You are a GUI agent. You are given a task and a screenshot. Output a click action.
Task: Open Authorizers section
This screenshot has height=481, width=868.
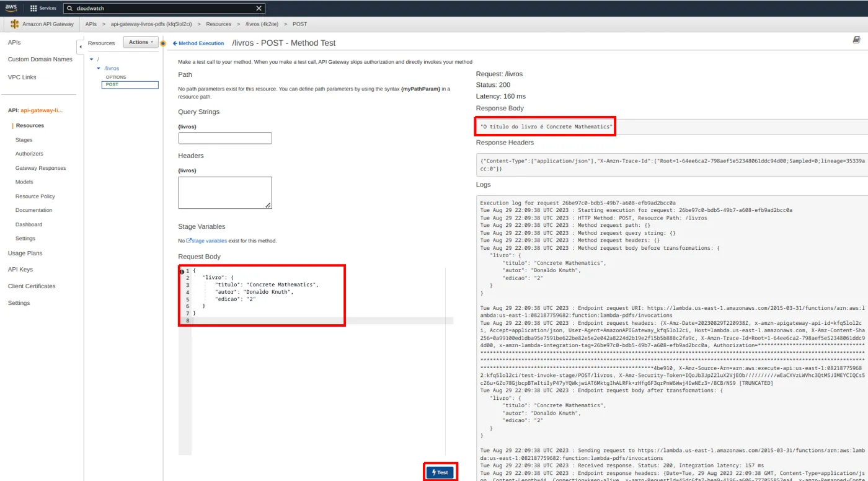click(29, 154)
